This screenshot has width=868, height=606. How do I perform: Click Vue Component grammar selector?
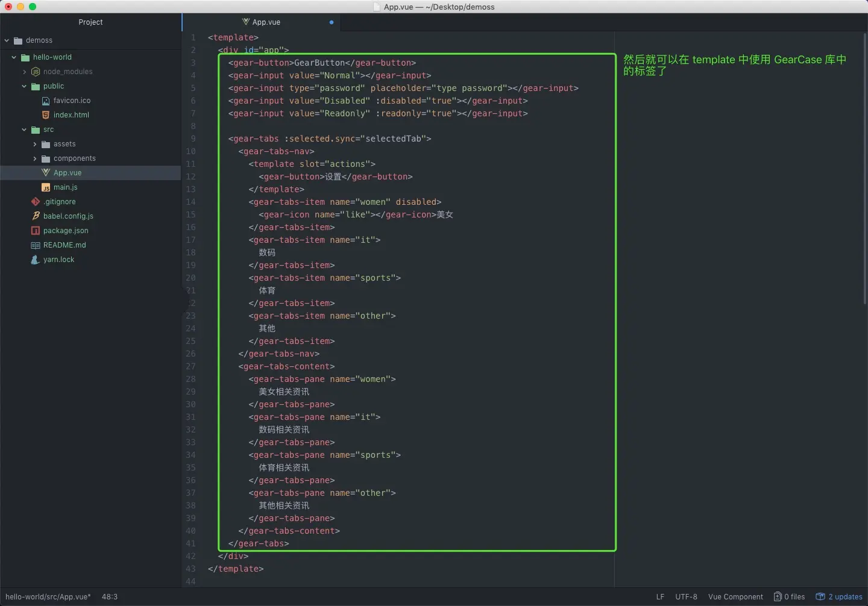(735, 597)
